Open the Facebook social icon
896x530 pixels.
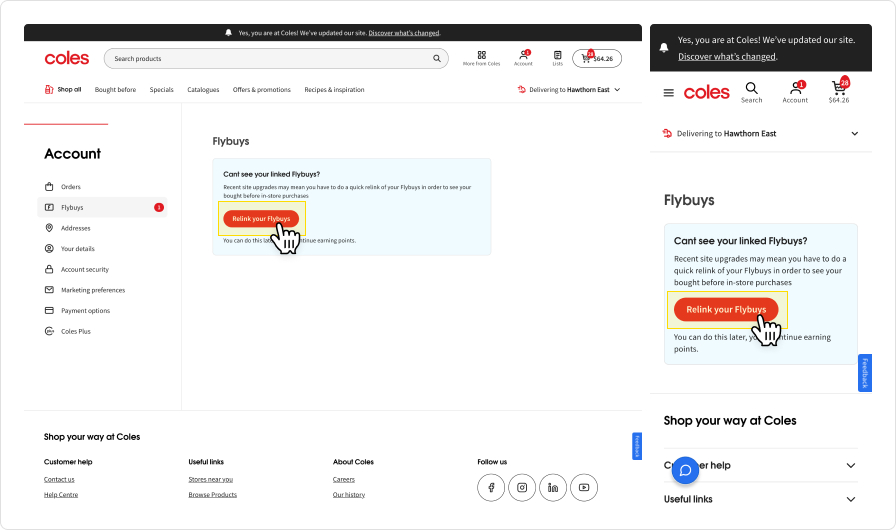[x=491, y=488]
